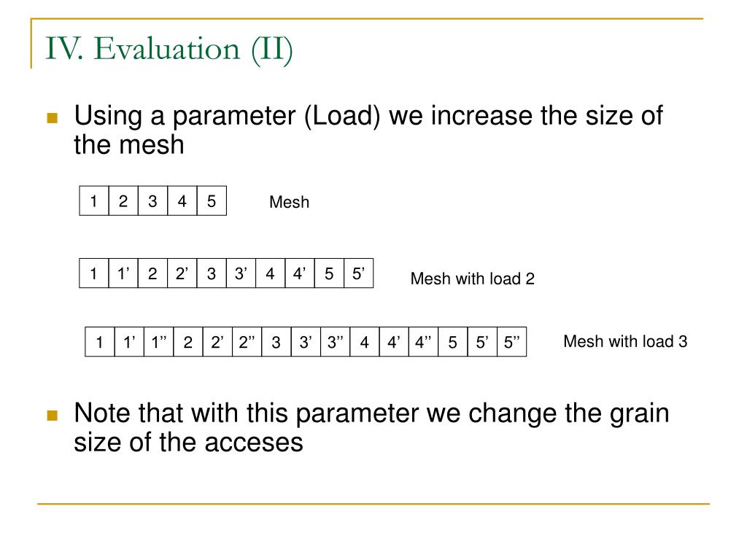Viewport: 747px width, 560px height.
Task: Click the first yellow square bullet marker
Action: click(53, 117)
